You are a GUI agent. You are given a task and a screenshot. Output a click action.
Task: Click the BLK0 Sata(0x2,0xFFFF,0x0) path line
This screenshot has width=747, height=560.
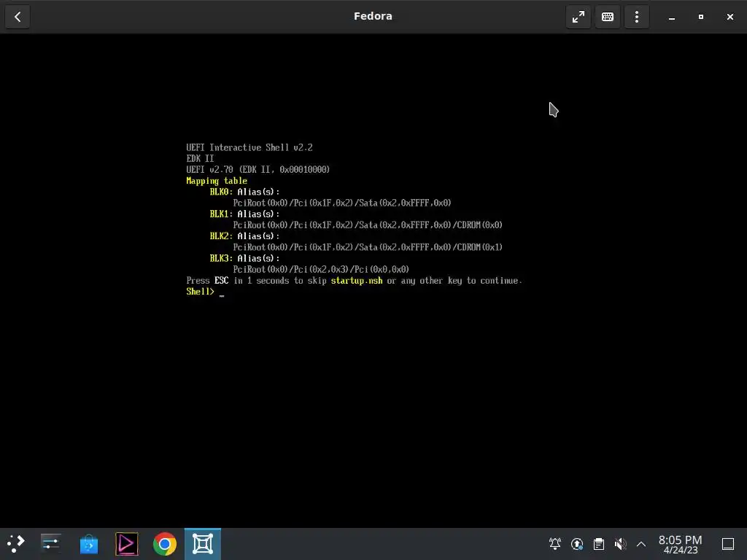point(342,203)
